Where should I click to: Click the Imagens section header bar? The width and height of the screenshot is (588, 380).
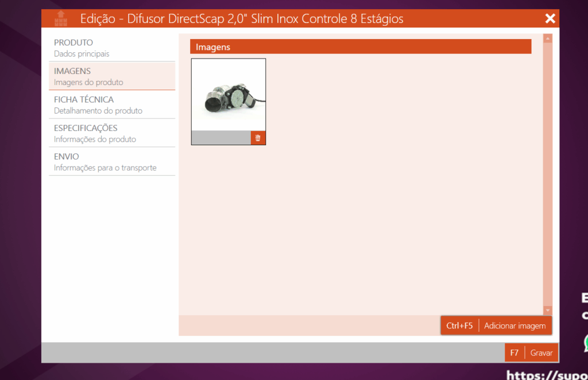point(361,47)
